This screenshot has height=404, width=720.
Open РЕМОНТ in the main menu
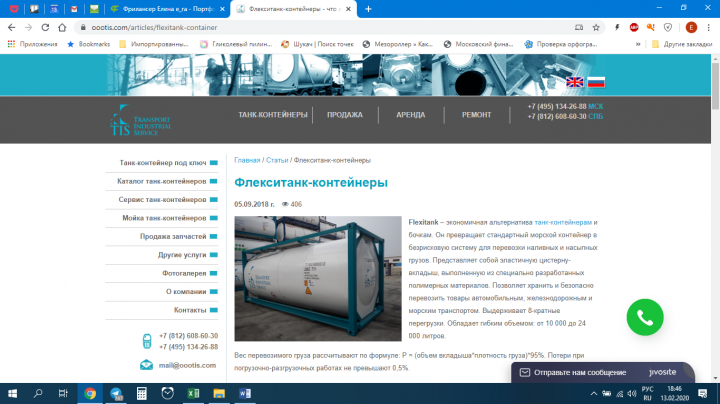(x=476, y=115)
